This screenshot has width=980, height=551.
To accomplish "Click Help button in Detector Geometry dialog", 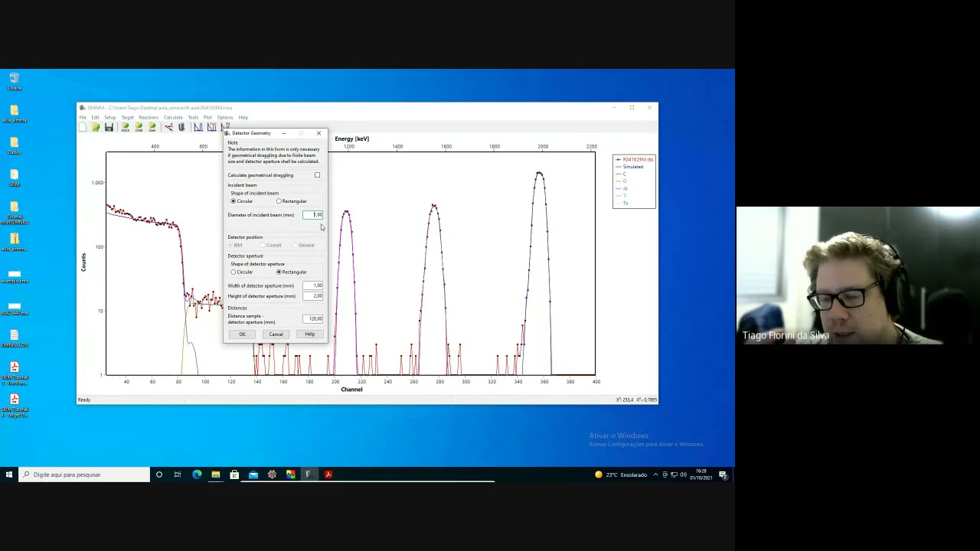I will 309,334.
